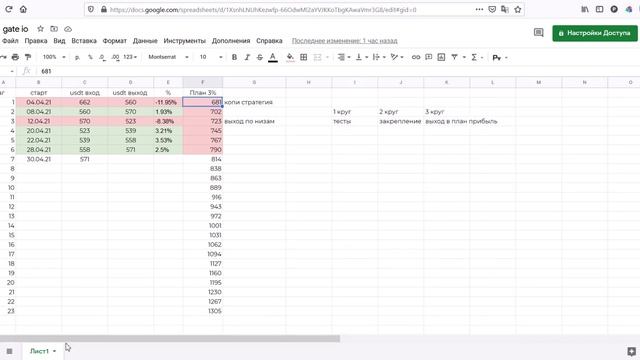This screenshot has width=640, height=360.
Task: Increase decimal places button
Action: [x=116, y=57]
